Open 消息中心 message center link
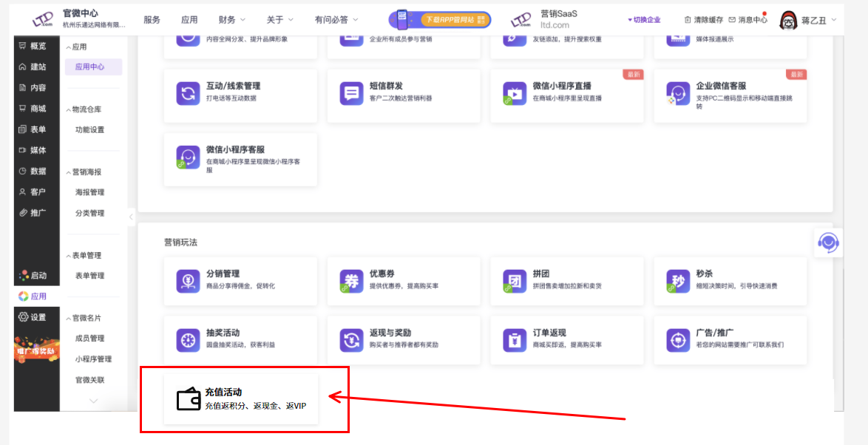 pos(747,20)
